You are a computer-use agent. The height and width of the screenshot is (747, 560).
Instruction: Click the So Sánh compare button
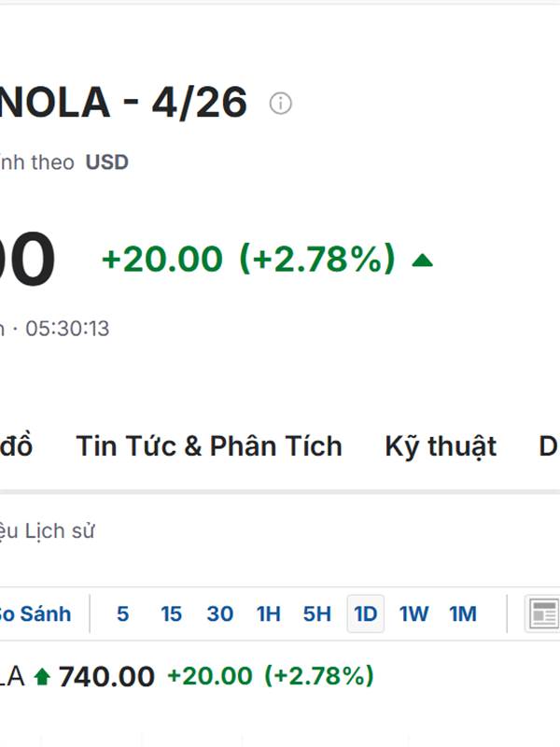pyautogui.click(x=34, y=613)
